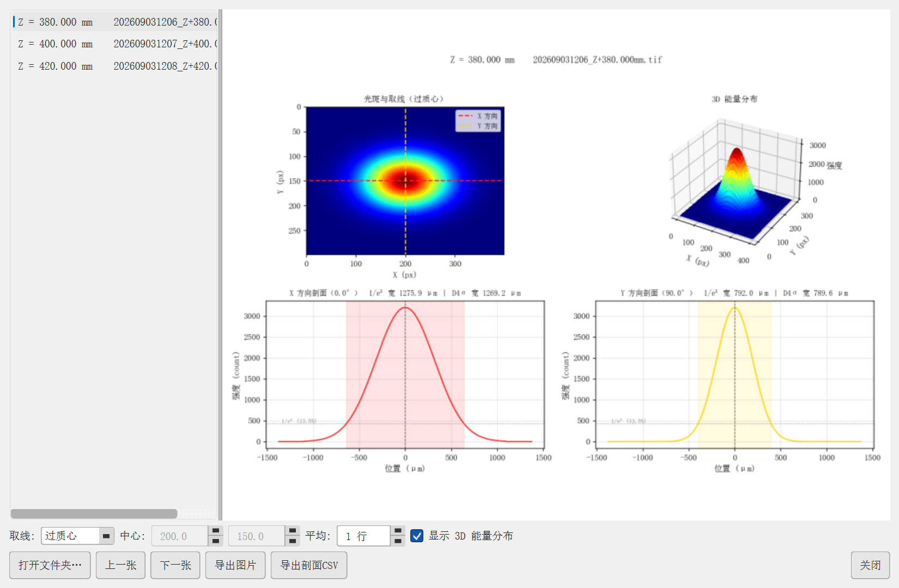Screen dimensions: 899x588
Task: Click the 导出图片 export image button
Action: coord(235,565)
